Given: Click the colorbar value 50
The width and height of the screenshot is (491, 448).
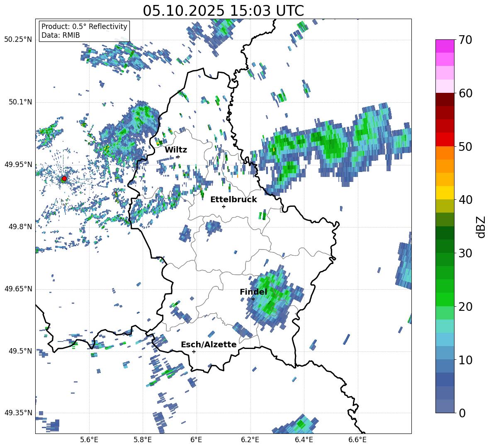Looking at the screenshot, I should (x=465, y=147).
